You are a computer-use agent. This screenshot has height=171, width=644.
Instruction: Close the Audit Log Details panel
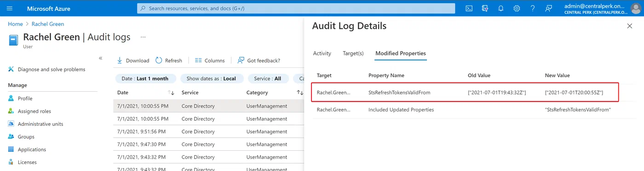coord(630,26)
